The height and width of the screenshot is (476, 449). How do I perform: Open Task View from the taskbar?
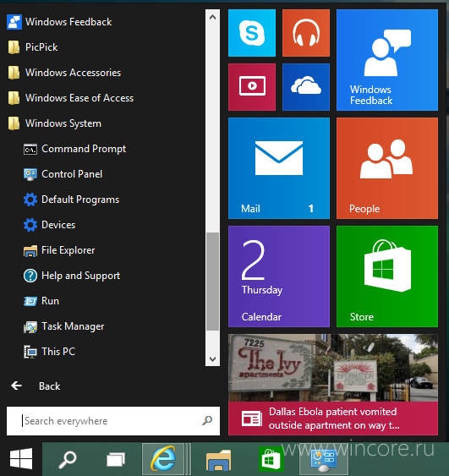pos(116,460)
